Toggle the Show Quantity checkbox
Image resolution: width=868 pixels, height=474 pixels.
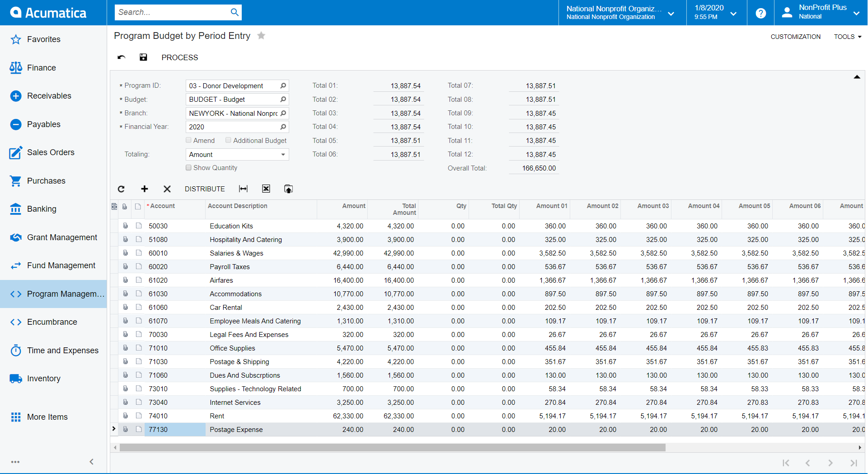[189, 168]
